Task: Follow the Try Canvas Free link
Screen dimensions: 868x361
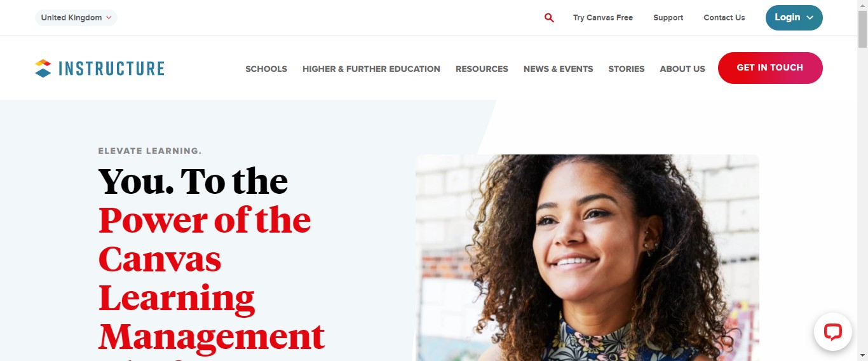Action: pos(603,18)
